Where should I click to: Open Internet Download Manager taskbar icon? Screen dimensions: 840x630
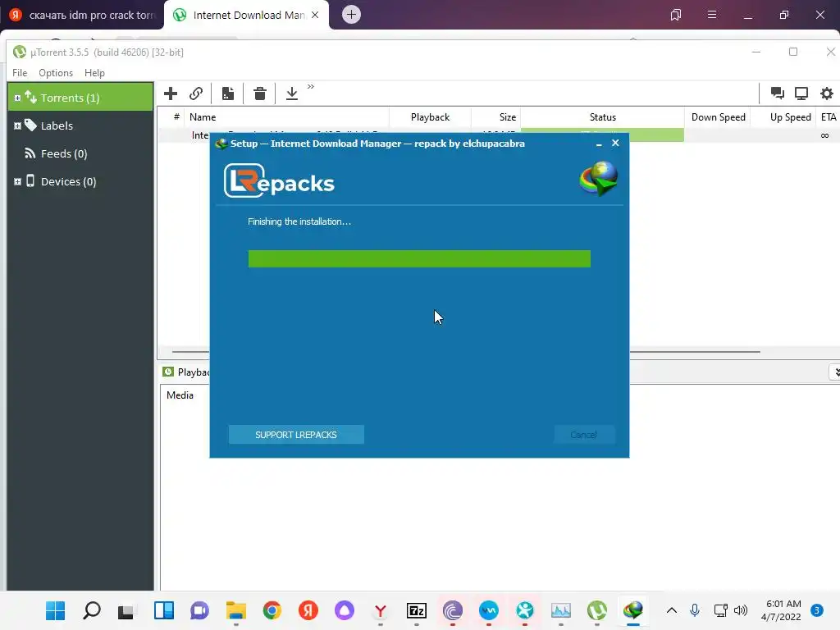click(632, 610)
